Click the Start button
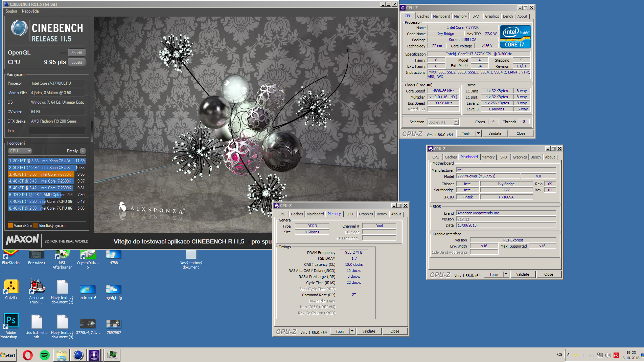 [8, 355]
